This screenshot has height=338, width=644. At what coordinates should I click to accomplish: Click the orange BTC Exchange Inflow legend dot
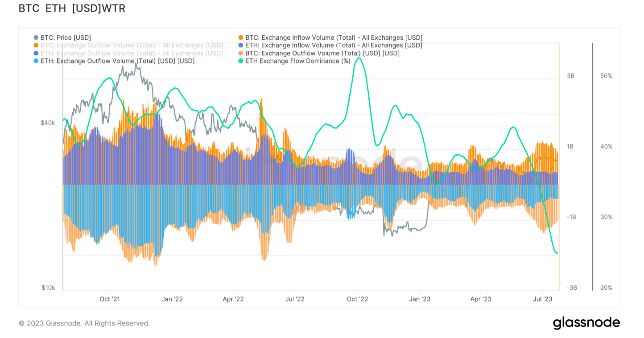(241, 38)
